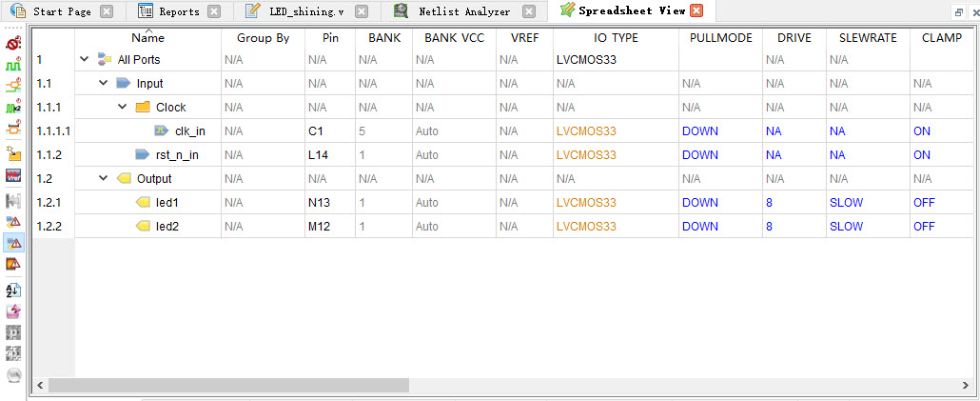Click the IO TYPE column header
This screenshot has width=980, height=401.
[617, 37]
